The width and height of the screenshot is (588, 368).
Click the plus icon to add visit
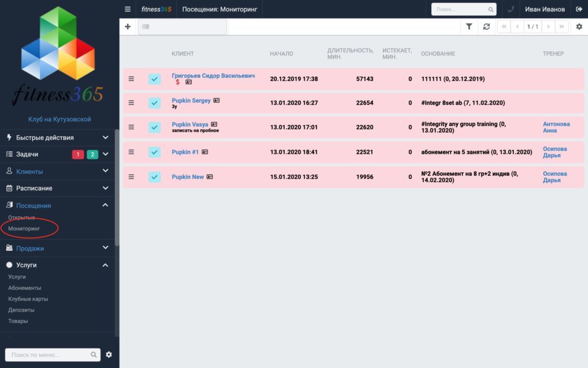point(127,26)
